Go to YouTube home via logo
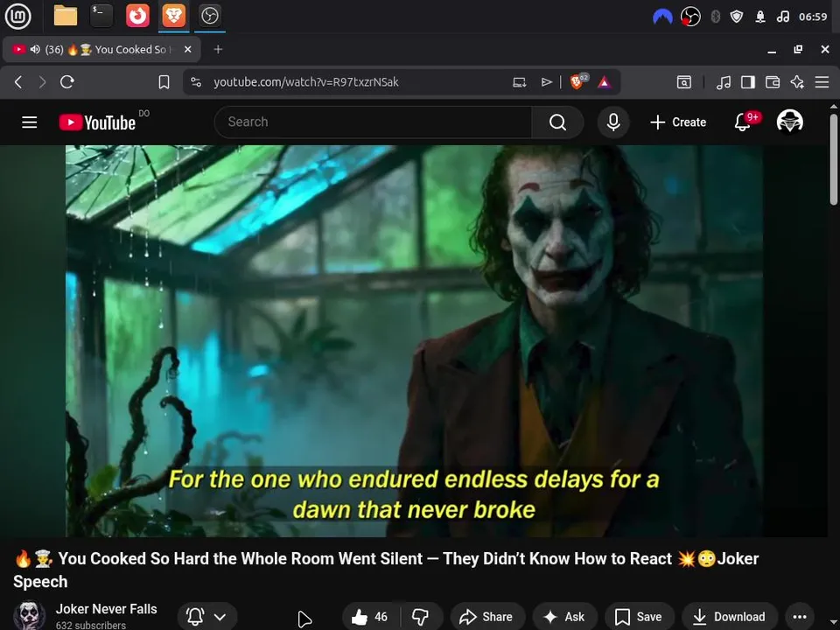 [x=97, y=122]
